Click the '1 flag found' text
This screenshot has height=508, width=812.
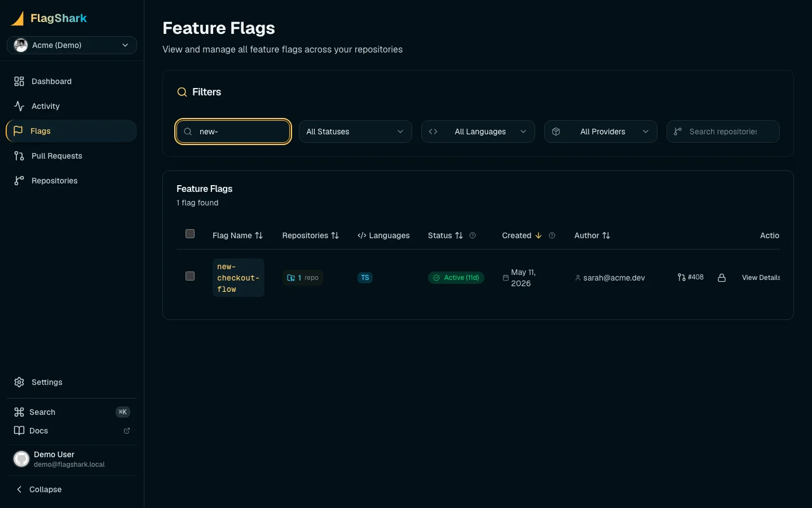pyautogui.click(x=197, y=203)
